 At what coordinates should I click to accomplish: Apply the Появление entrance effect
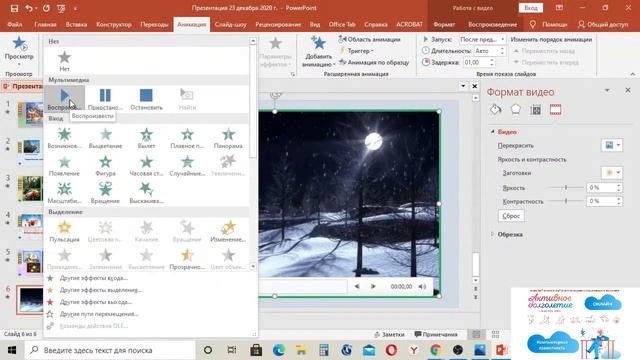pos(64,165)
